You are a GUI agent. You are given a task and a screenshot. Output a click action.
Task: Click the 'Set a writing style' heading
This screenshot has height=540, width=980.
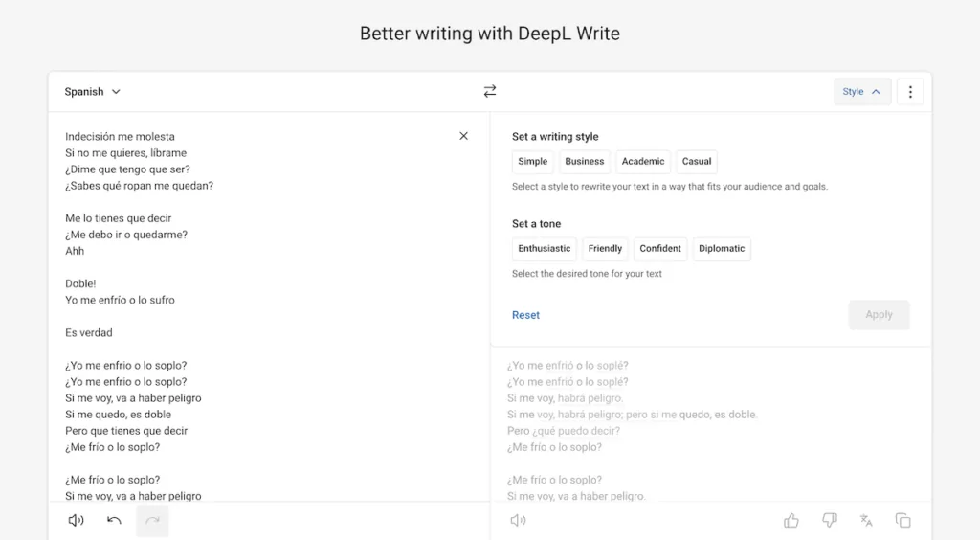[x=555, y=136]
